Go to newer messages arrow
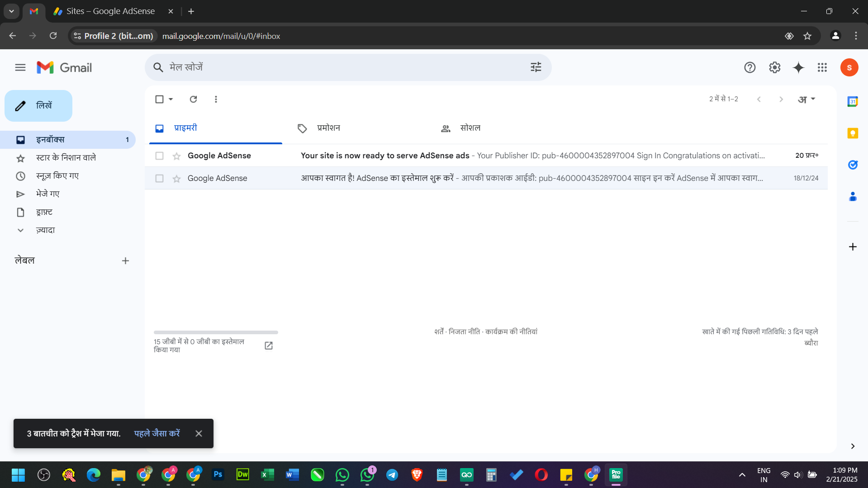Image resolution: width=868 pixels, height=488 pixels. (759, 99)
